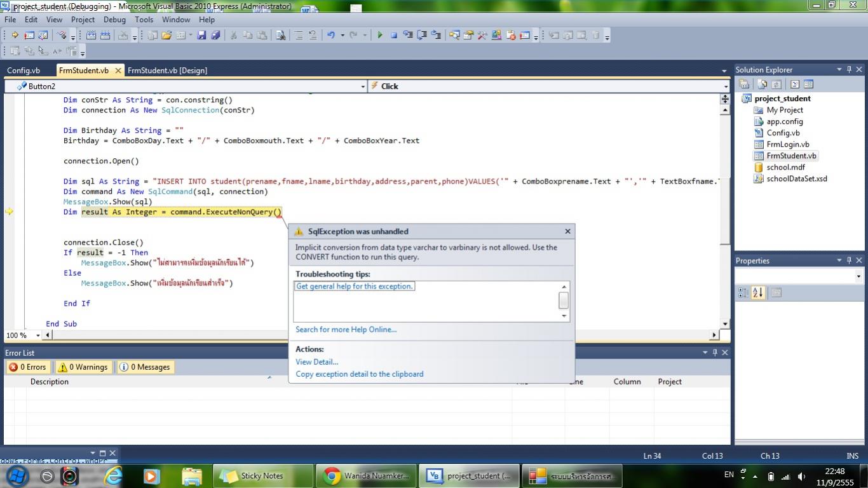Click View Designer icon in Solution Explorer
This screenshot has height=488, width=868.
(808, 84)
